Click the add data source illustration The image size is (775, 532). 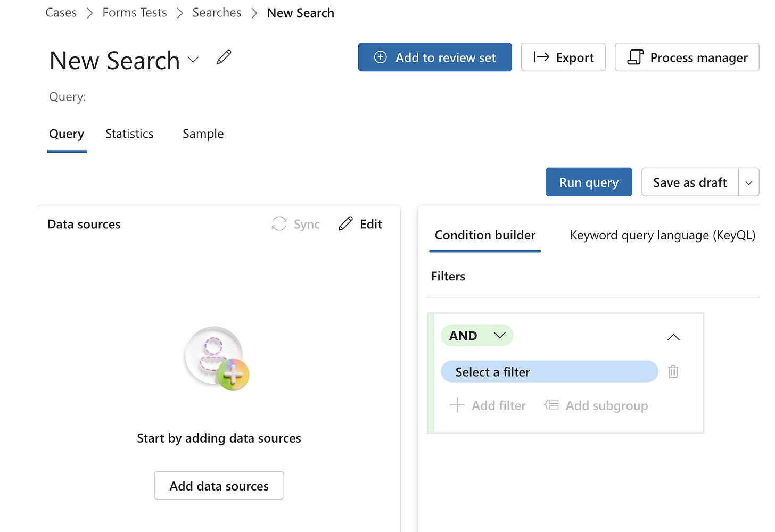217,358
